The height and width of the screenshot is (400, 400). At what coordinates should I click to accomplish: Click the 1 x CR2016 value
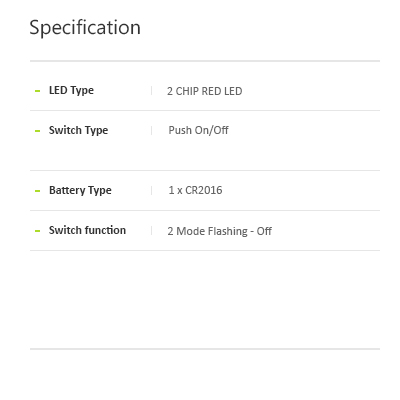(195, 190)
